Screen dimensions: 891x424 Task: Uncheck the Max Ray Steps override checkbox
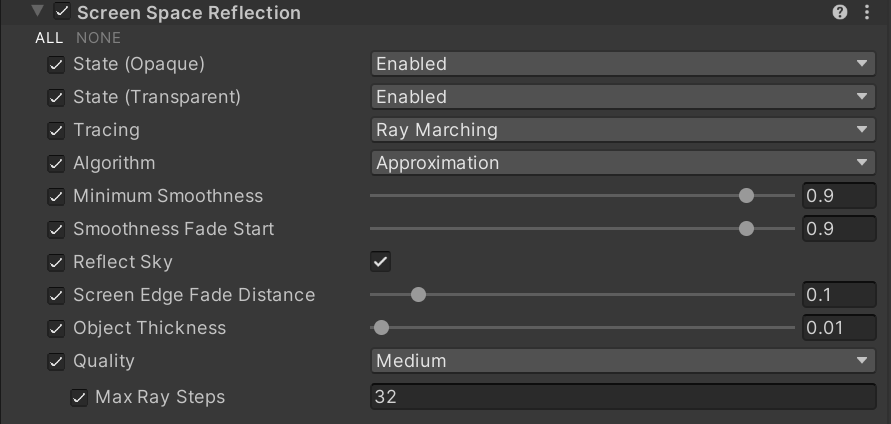click(79, 397)
